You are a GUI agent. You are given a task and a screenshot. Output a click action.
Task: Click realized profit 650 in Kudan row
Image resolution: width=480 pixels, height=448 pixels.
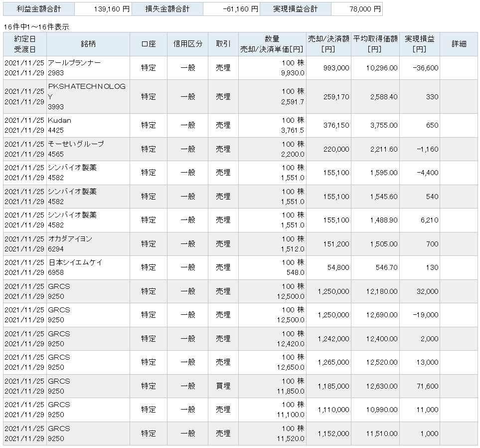point(432,125)
